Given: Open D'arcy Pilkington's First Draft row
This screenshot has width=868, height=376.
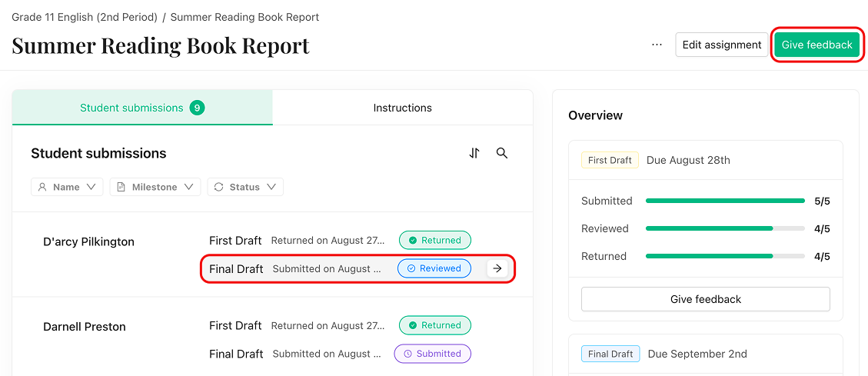Looking at the screenshot, I should click(x=358, y=241).
